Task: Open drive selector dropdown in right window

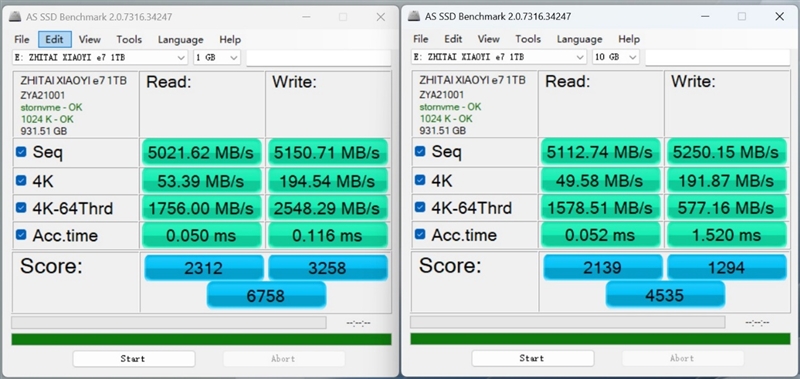Action: click(499, 57)
